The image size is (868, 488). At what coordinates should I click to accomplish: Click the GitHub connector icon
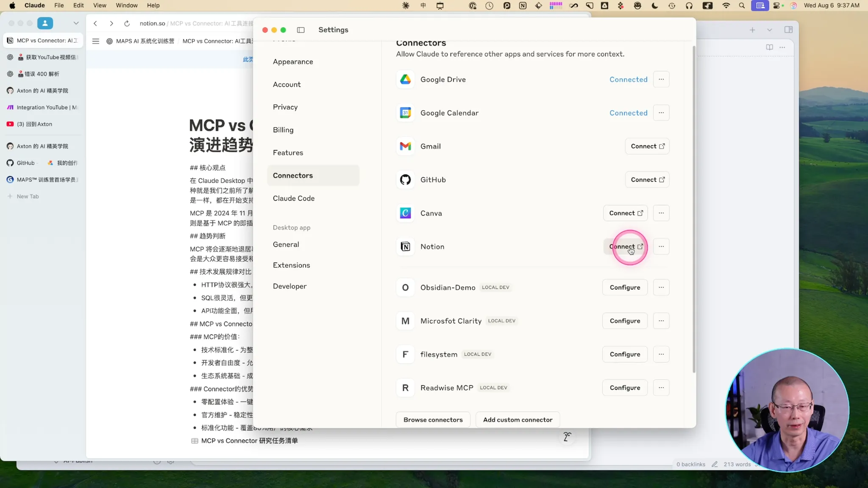405,180
